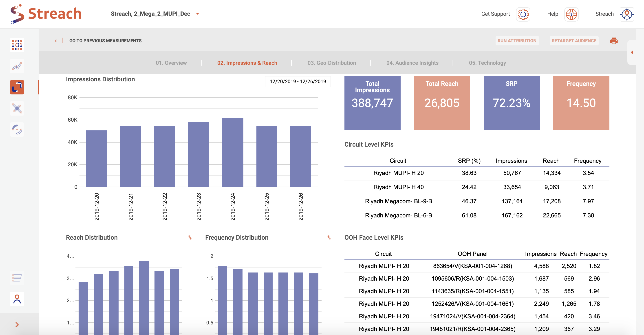The image size is (644, 335).
Task: Open the dotted grid dashboard sidebar icon
Action: point(17,45)
